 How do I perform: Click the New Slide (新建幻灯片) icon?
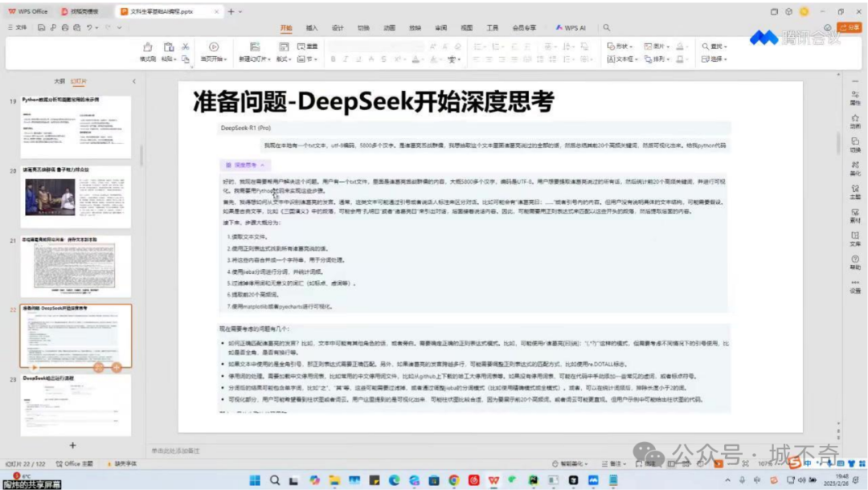[255, 47]
